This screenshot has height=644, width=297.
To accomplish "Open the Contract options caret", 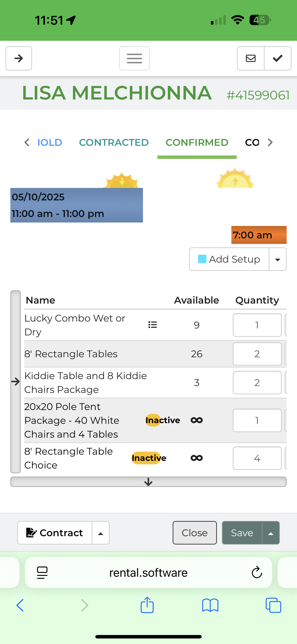I will click(101, 533).
